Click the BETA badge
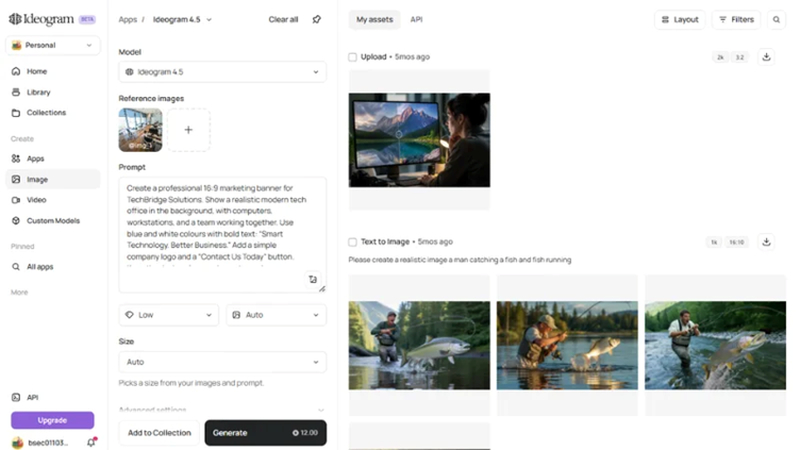 point(87,19)
